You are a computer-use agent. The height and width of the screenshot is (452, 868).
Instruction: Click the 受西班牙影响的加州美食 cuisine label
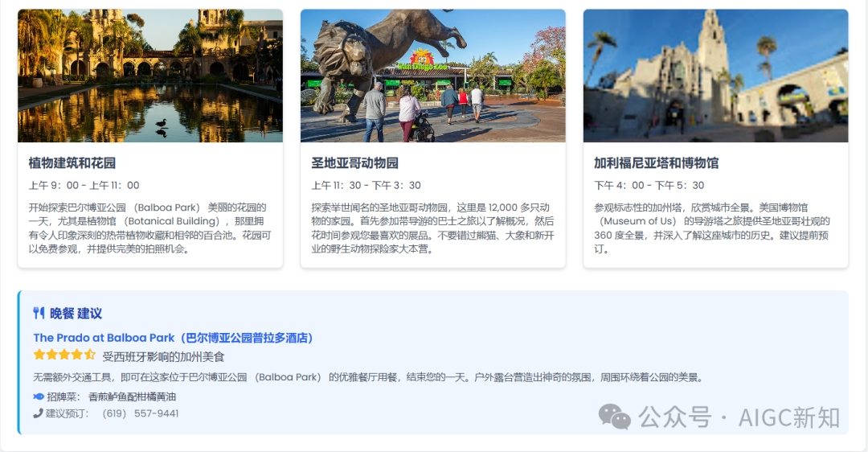[x=163, y=357]
